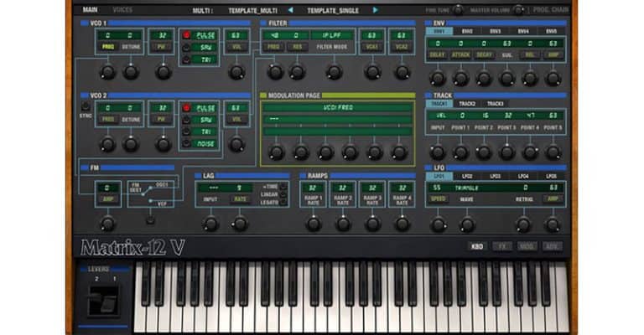Viewport: 644px width, 335px height.
Task: Select RAMP 1 RATE parameter button
Action: tap(313, 200)
